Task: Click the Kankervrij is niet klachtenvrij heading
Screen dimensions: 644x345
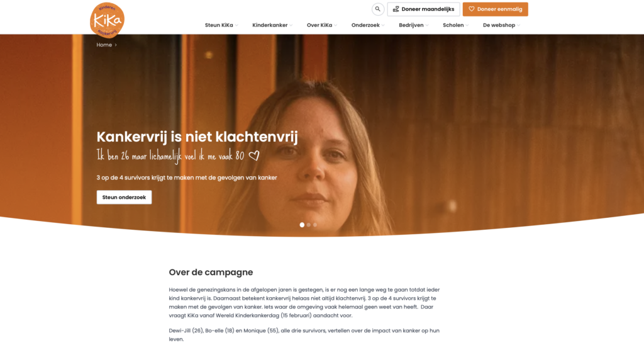Action: click(197, 137)
